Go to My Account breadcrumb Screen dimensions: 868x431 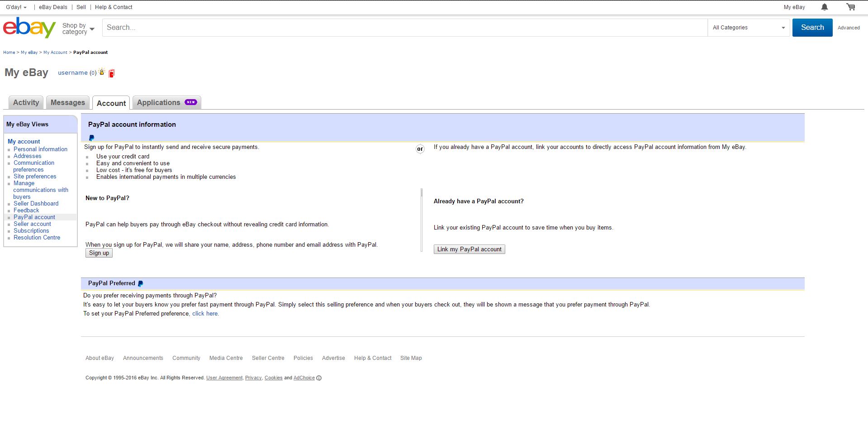(x=55, y=53)
